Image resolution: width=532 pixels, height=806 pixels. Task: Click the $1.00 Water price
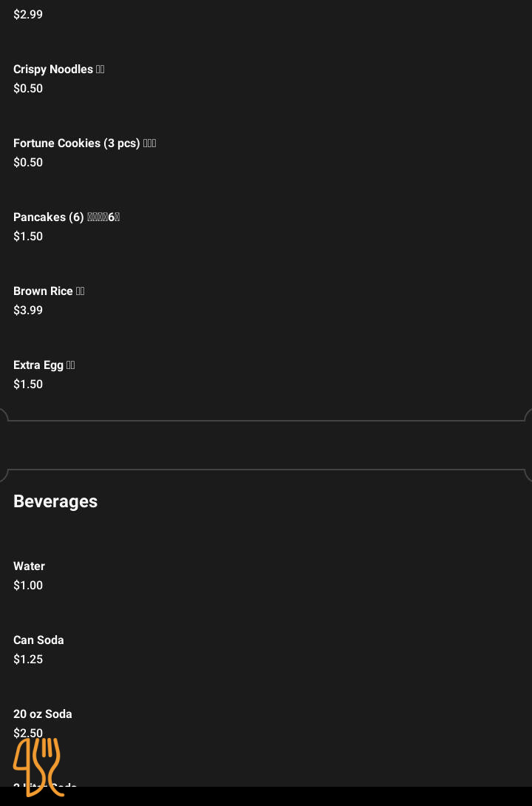[x=28, y=586]
